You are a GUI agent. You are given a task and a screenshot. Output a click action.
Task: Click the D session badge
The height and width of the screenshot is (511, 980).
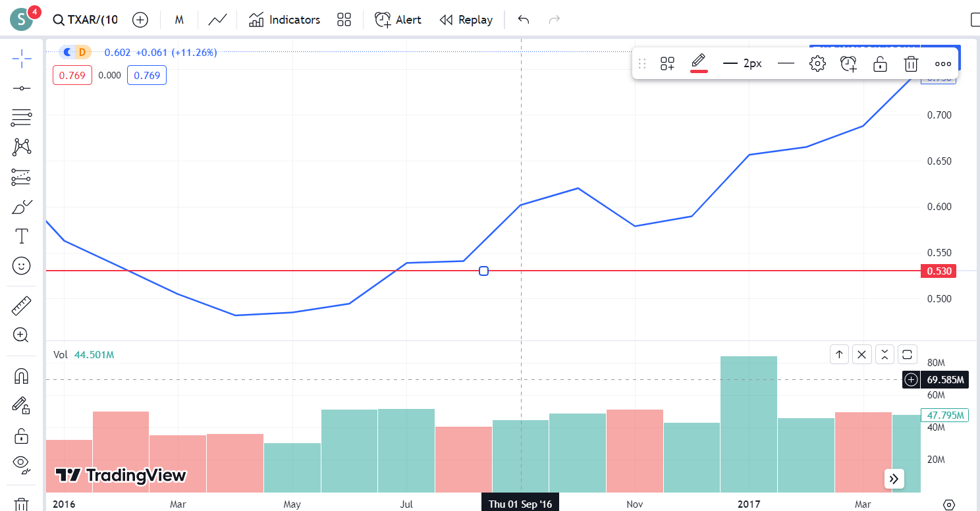82,52
